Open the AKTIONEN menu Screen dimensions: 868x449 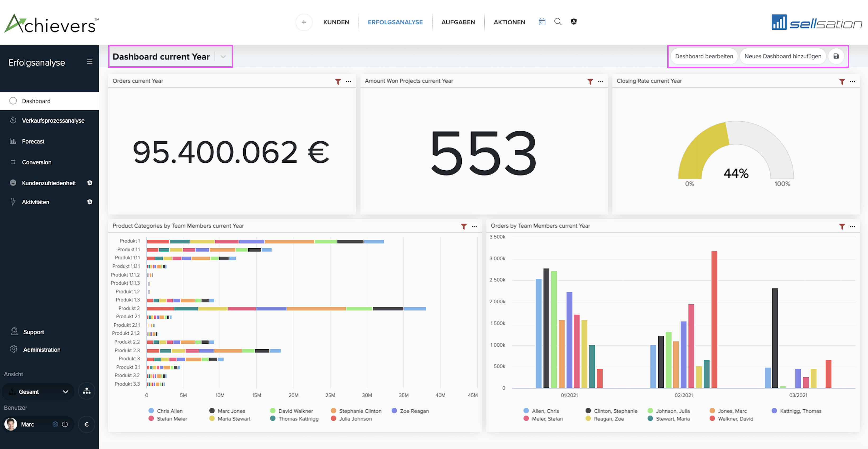[509, 22]
